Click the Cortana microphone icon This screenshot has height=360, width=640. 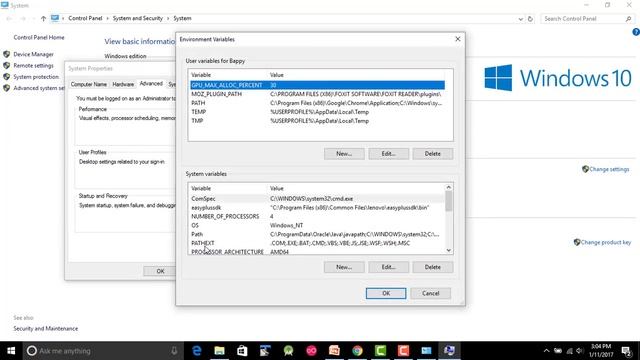tap(174, 351)
